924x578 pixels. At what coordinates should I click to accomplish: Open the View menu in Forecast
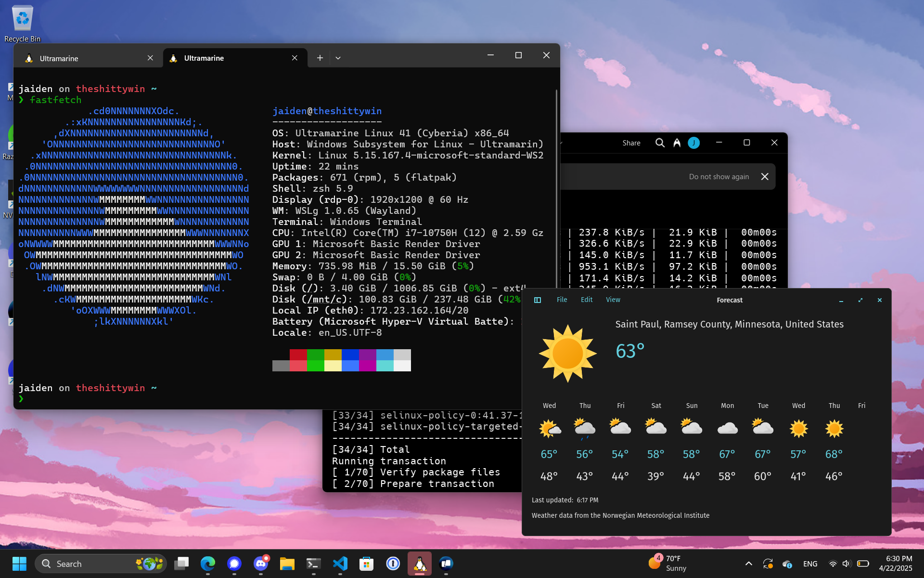coord(613,300)
